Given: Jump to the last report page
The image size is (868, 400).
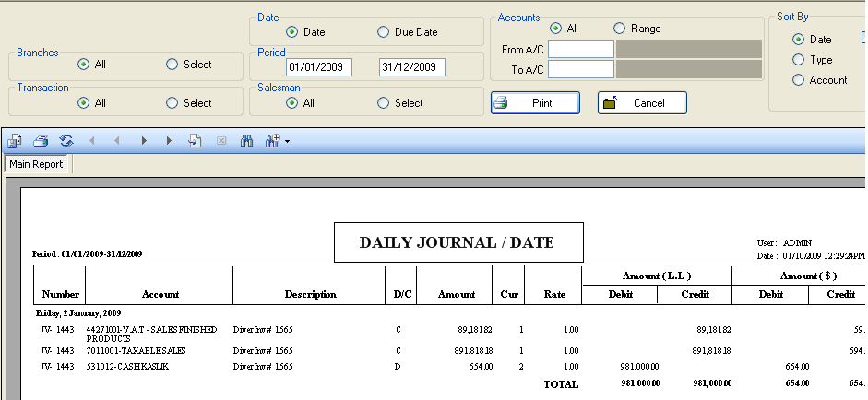Looking at the screenshot, I should click(x=170, y=141).
